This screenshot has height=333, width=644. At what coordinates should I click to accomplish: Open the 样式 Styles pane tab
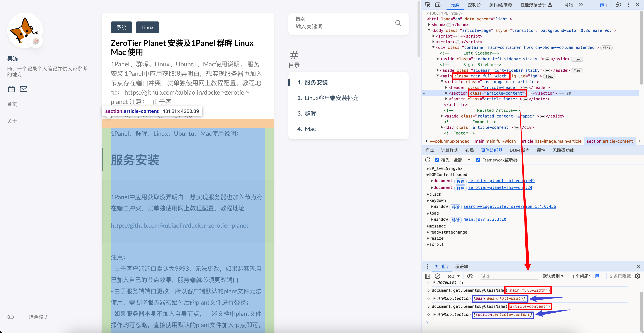pos(429,150)
